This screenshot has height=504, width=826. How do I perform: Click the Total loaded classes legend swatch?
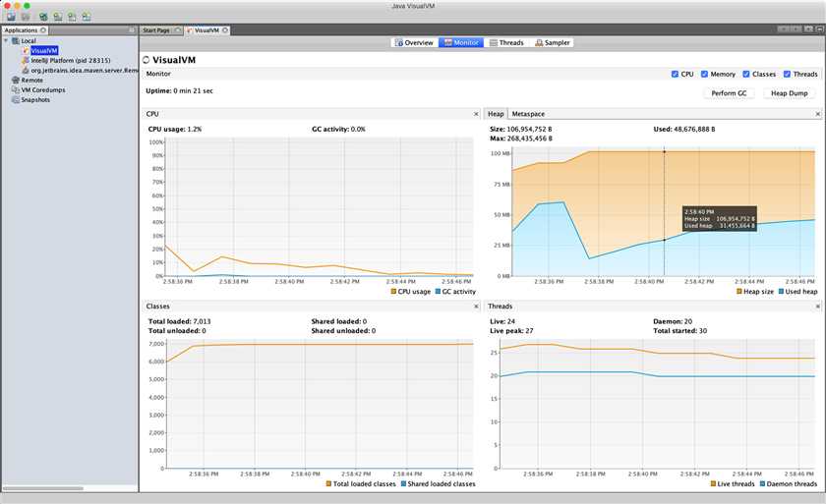coord(329,483)
